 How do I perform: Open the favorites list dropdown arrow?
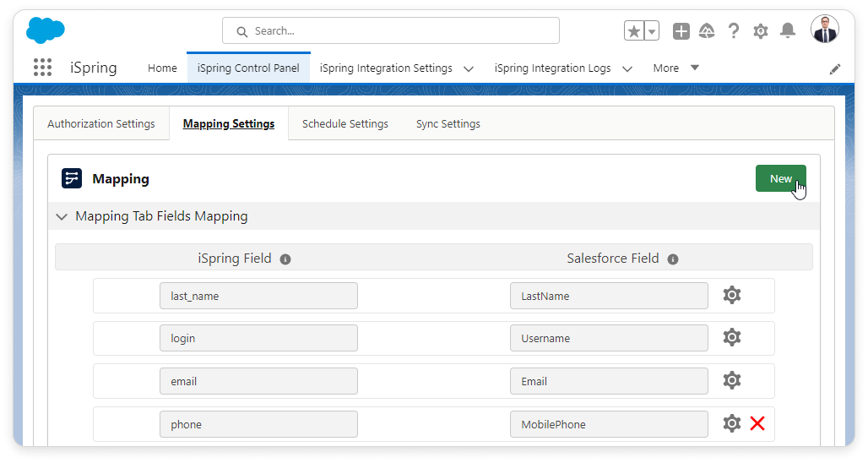(652, 31)
